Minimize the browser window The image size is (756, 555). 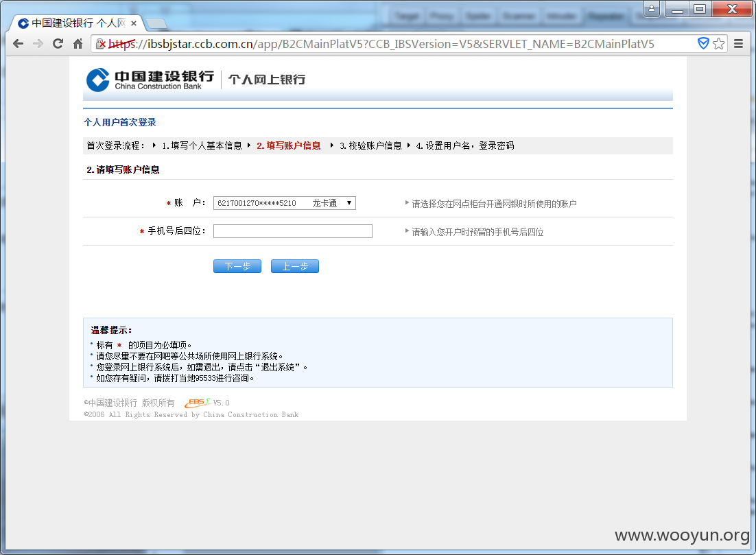[677, 9]
